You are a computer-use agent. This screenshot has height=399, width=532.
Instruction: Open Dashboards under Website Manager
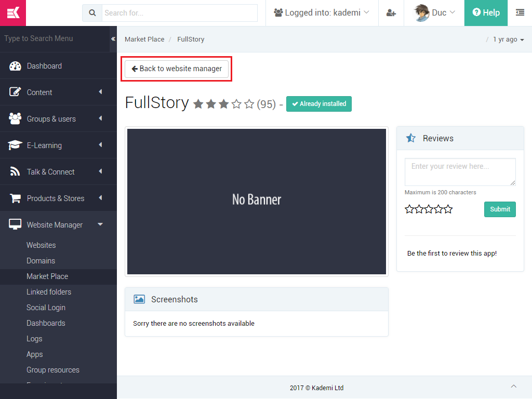(46, 323)
